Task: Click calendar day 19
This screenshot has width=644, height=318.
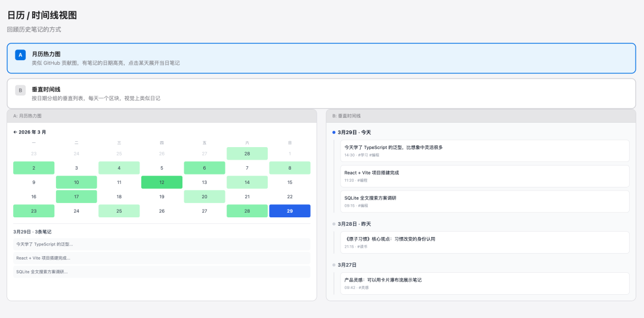Action: point(162,197)
